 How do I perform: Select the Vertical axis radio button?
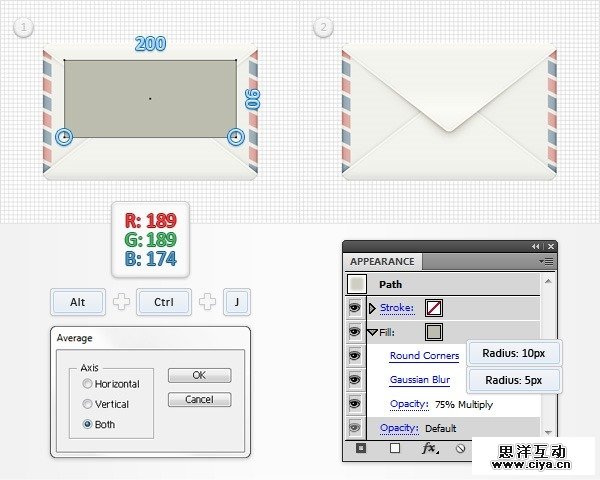[88, 404]
